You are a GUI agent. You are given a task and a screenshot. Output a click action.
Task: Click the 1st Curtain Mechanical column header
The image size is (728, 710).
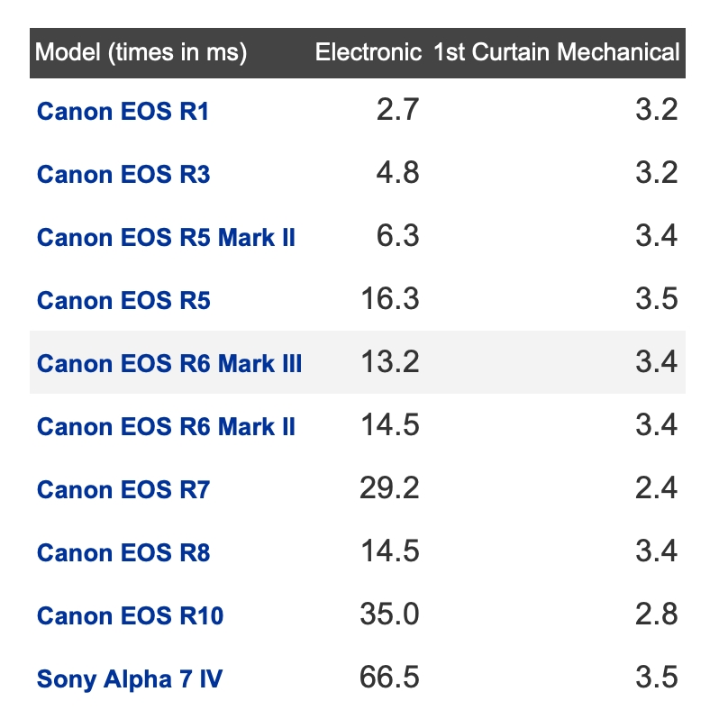click(556, 52)
